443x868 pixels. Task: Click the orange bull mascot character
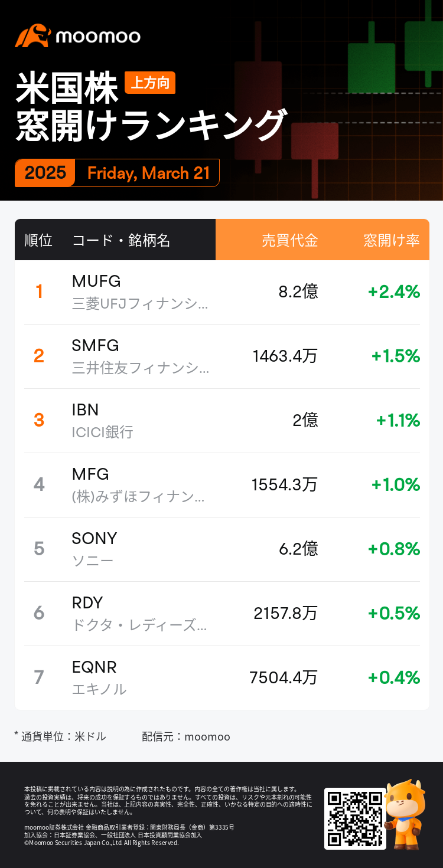405,813
